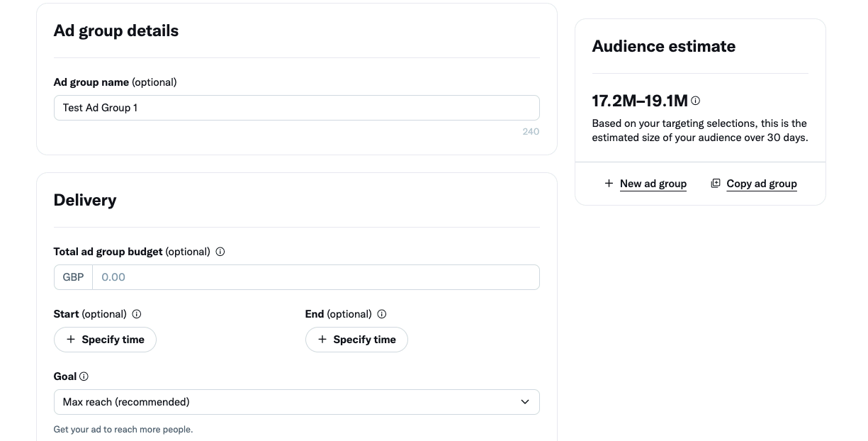
Task: Click plus icon in Start Specify time button
Action: pyautogui.click(x=71, y=340)
